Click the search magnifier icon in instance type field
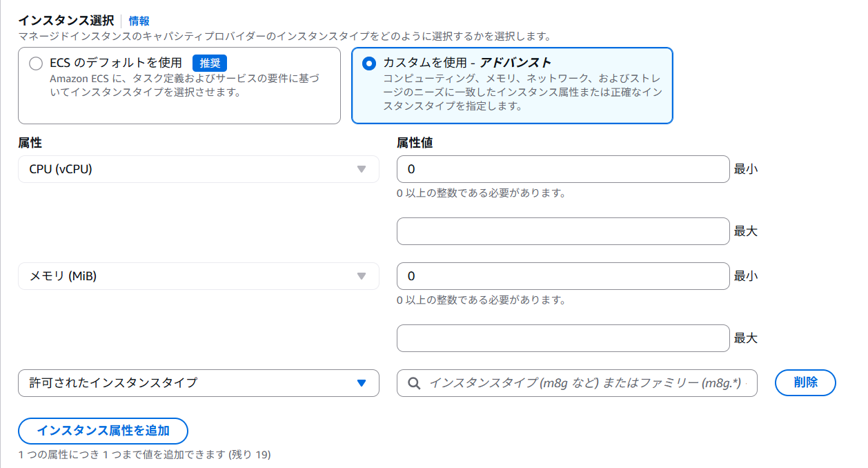The height and width of the screenshot is (468, 868). coord(414,383)
